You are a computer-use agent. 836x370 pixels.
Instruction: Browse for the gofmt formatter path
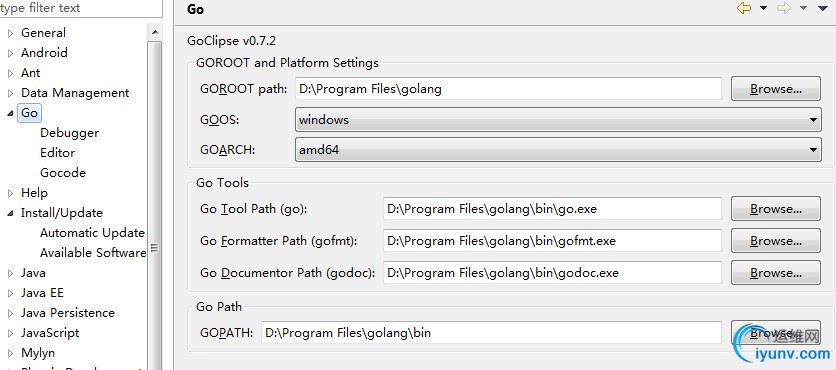tap(776, 241)
